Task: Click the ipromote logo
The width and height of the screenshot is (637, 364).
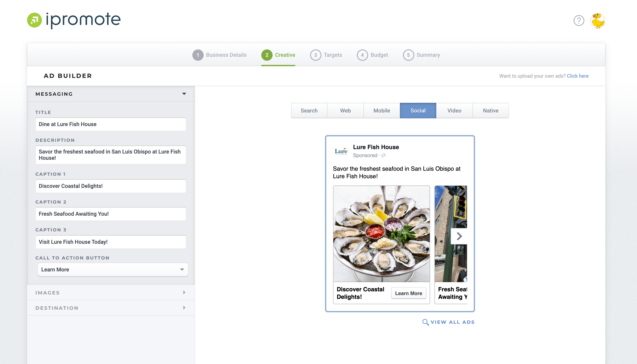Action: [x=74, y=20]
